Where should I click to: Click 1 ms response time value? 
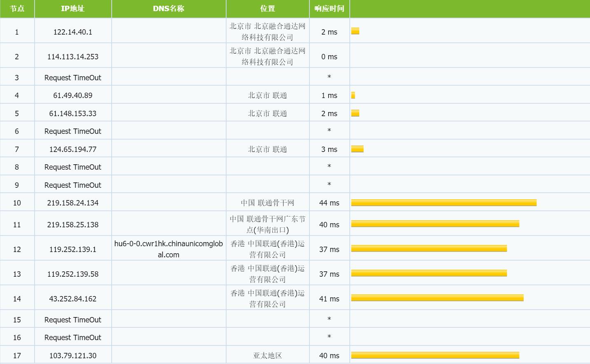click(x=329, y=96)
